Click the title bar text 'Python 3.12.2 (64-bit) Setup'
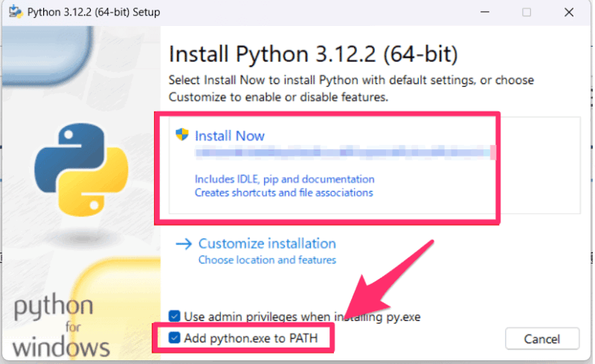The height and width of the screenshot is (364, 595). coord(94,12)
